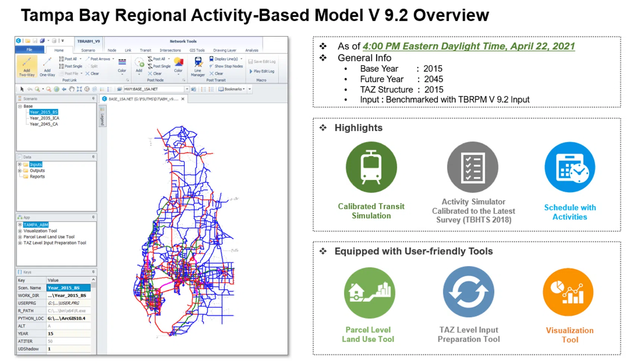Open the Line Manager

click(x=198, y=66)
